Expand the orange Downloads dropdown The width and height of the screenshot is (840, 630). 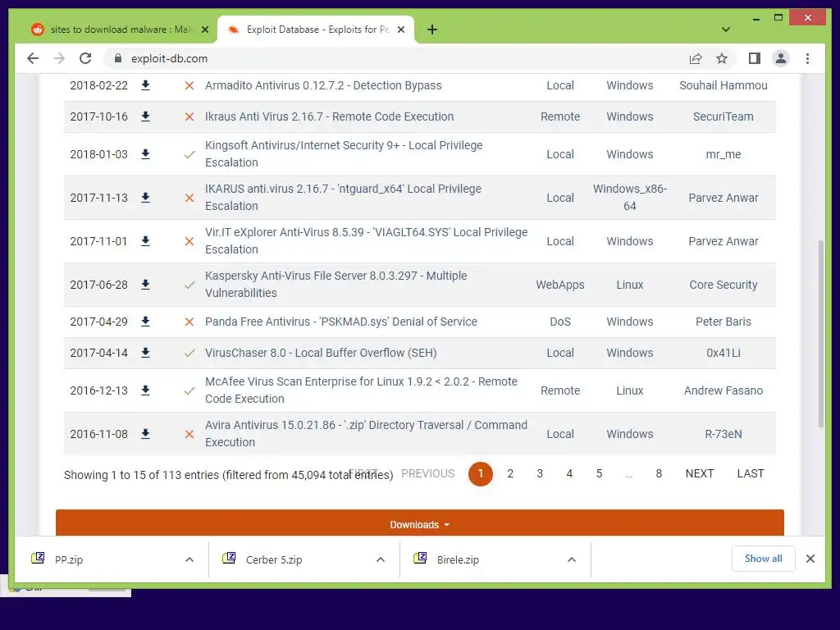(419, 524)
